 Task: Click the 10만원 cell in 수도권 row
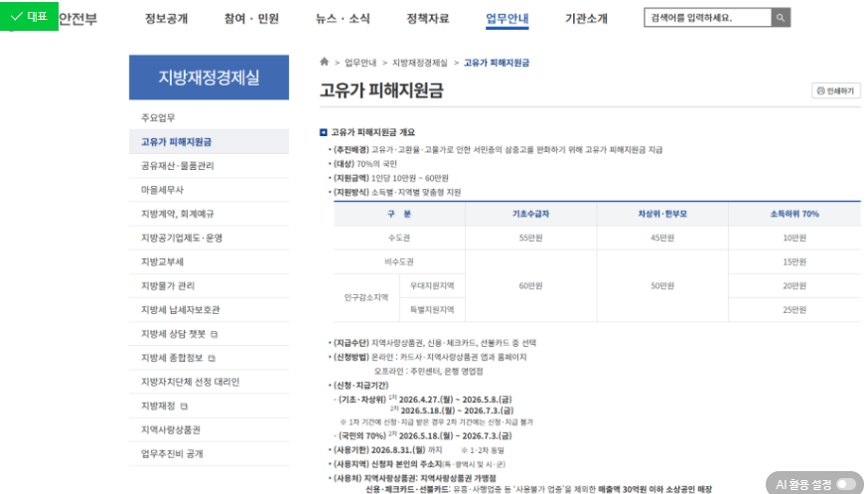[x=795, y=239]
